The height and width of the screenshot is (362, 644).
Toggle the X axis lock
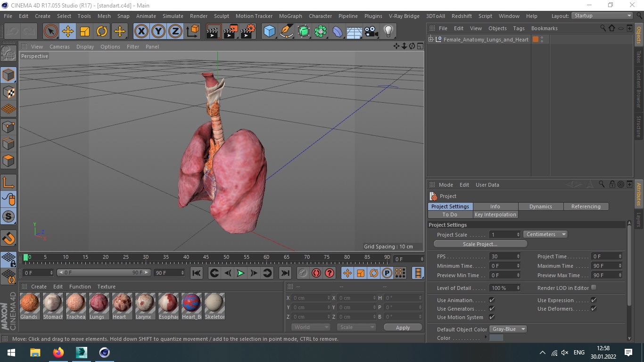coord(141,32)
